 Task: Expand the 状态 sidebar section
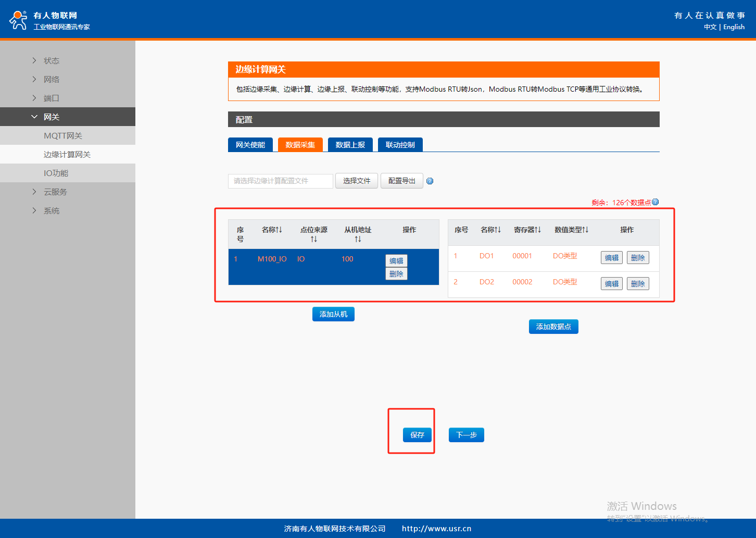click(51, 60)
